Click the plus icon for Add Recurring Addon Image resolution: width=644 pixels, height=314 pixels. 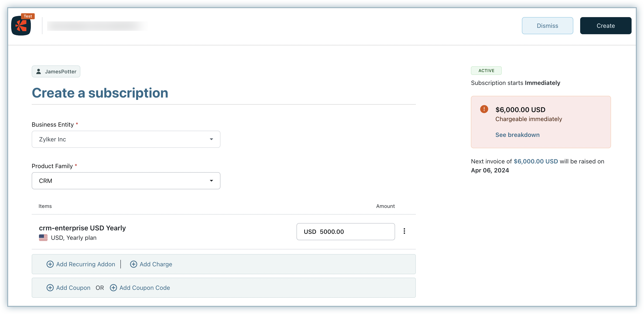(50, 264)
